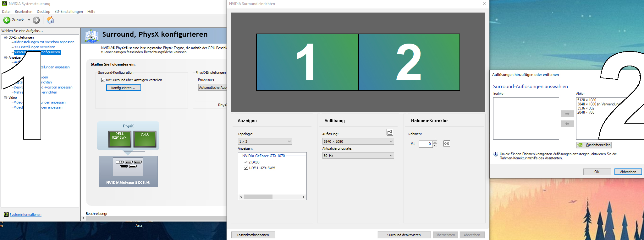Uncheck the 2.DX80 display checkbox
644x240 pixels.
click(x=246, y=162)
